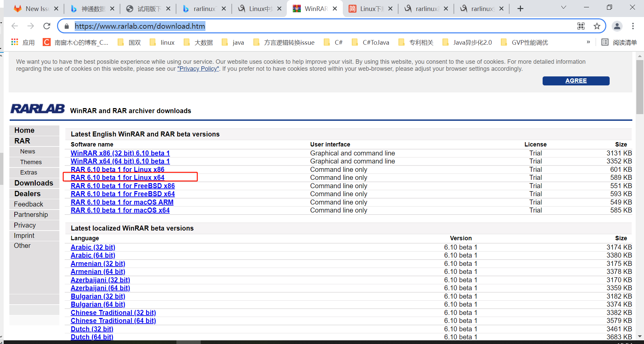Download WinRAR x86 (32 bit) 6.10 beta 1
Image resolution: width=644 pixels, height=344 pixels.
pos(120,153)
